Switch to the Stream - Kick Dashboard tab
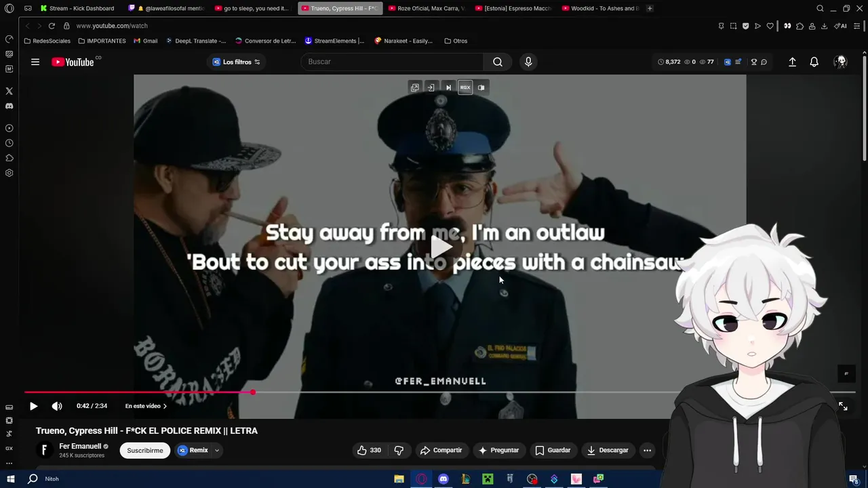 [x=78, y=8]
